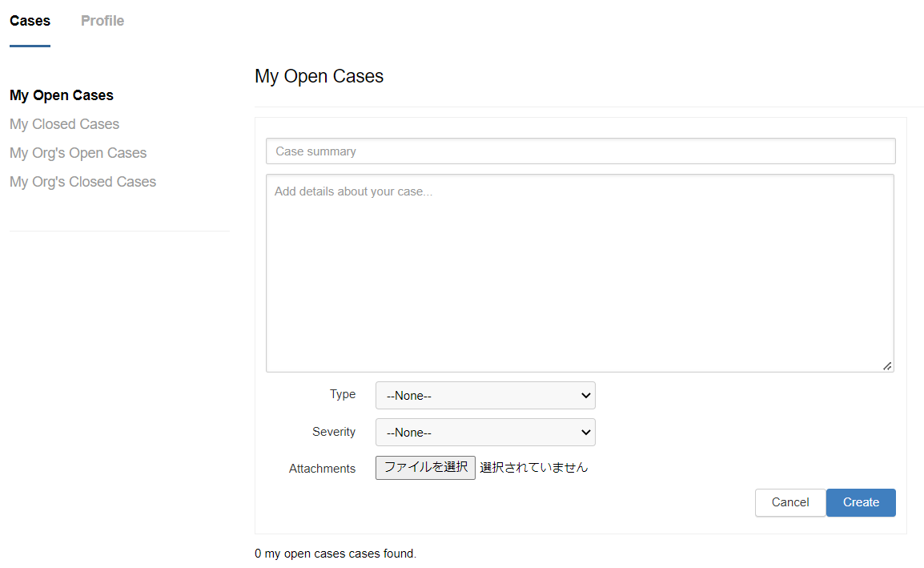The width and height of the screenshot is (924, 568).
Task: Submit the case with Create
Action: point(861,502)
